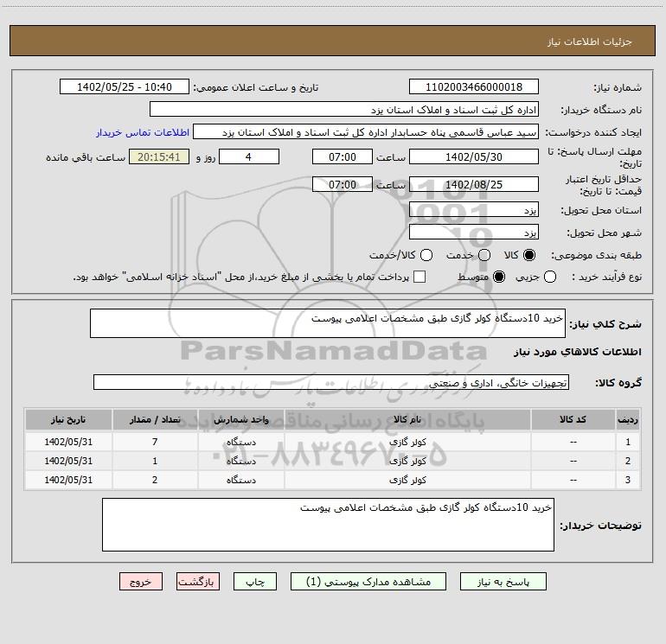The height and width of the screenshot is (644, 666).
Task: Click کولر گازی name in row 3
Action: coord(407,480)
